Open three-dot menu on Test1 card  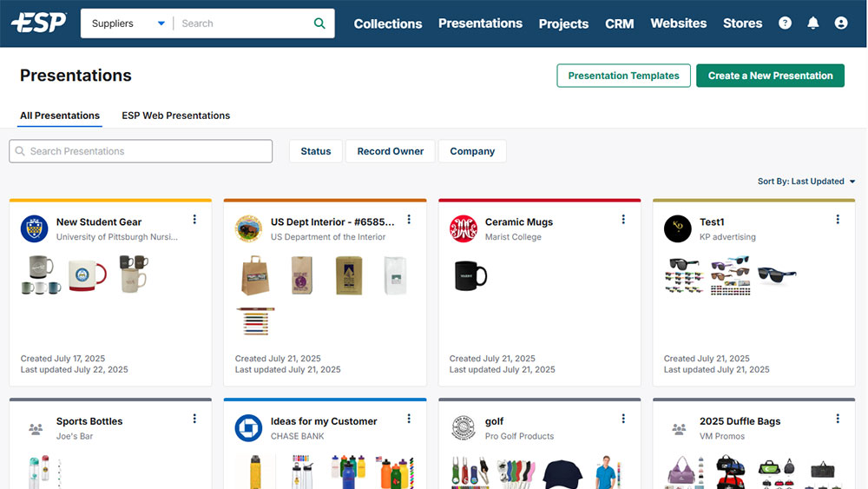[x=838, y=220]
